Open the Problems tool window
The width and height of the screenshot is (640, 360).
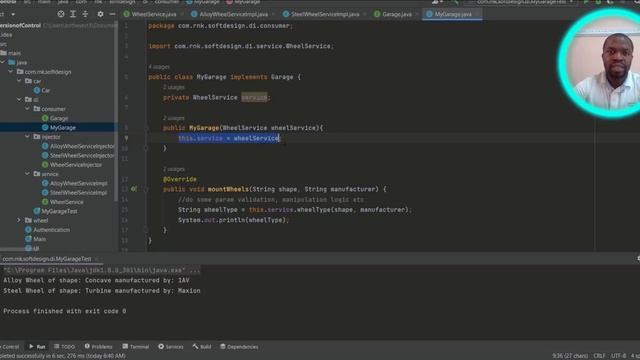(x=98, y=347)
